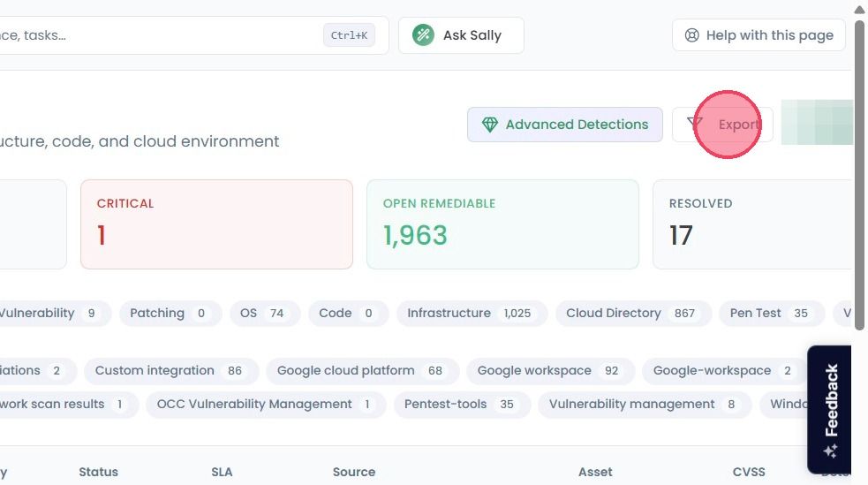Click the Ctrl+K shortcut badge

point(349,35)
